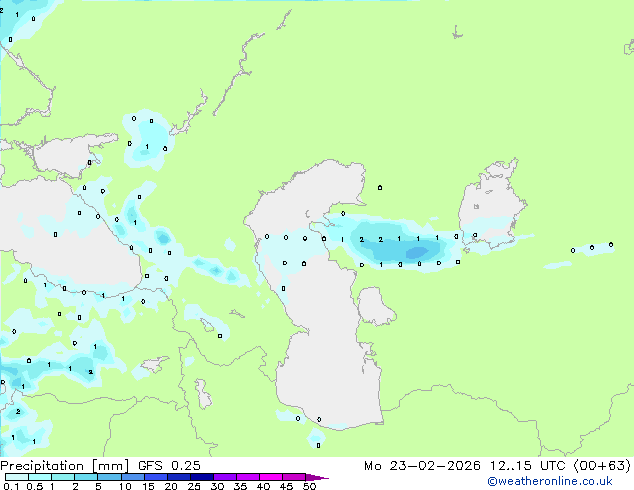Click the legend swatch between 20 and 25
Viewport: 634px width, 490px height.
click(179, 477)
